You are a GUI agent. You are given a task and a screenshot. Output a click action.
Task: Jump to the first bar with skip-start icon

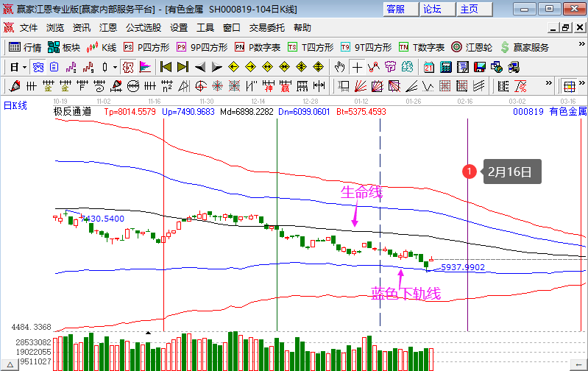[166, 68]
